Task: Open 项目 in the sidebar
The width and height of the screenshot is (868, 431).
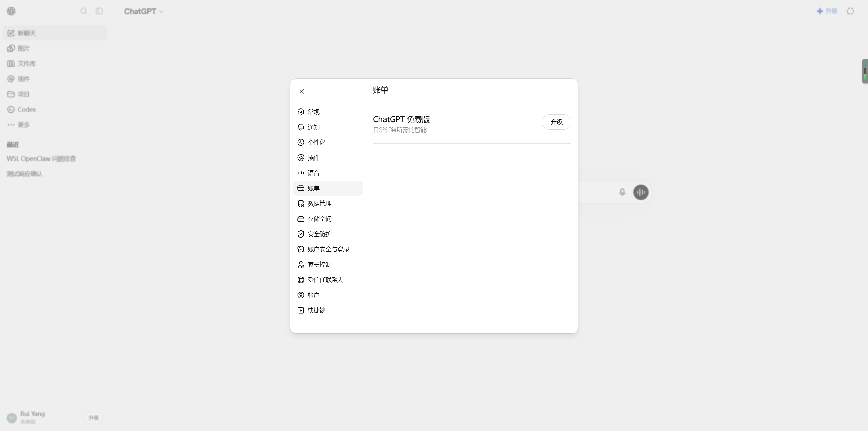Action: (55, 94)
